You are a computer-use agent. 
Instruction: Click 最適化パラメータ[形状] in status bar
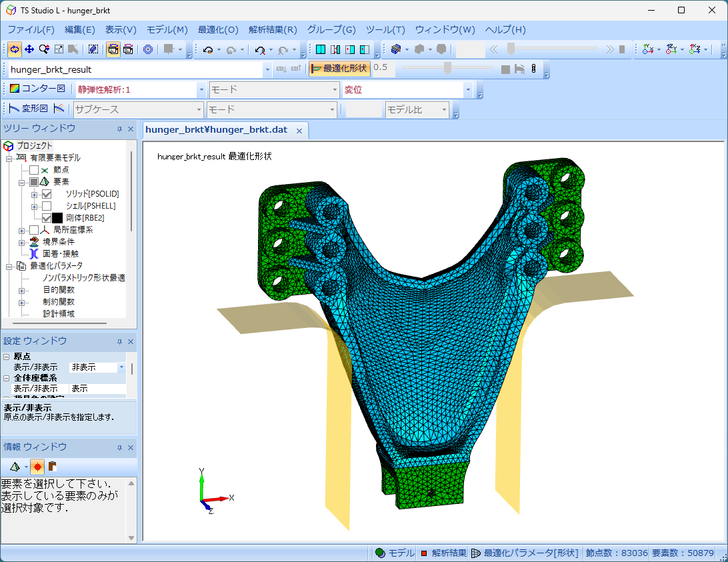click(525, 553)
